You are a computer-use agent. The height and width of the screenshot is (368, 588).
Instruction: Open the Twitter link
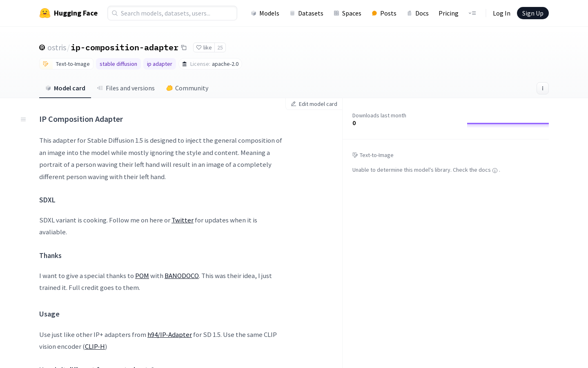(x=183, y=220)
